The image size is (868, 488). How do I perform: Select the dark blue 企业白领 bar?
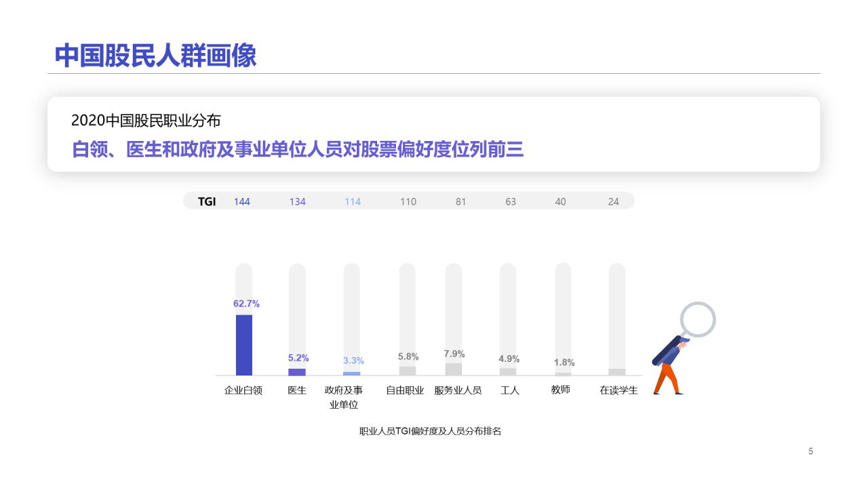click(x=244, y=345)
